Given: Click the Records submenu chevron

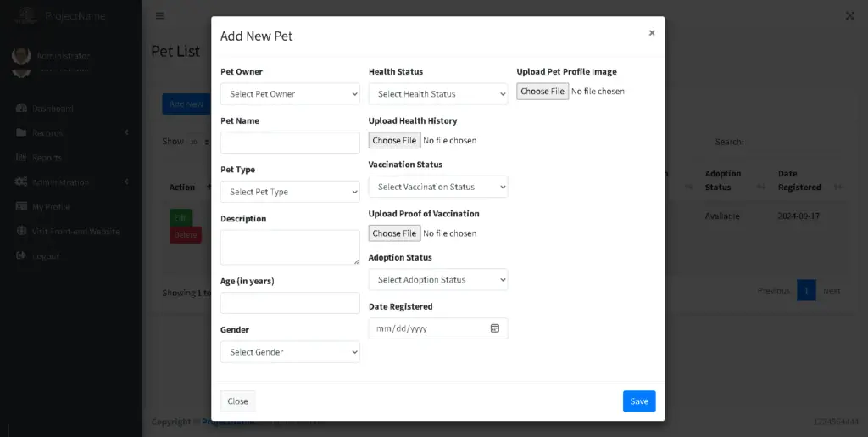Looking at the screenshot, I should pyautogui.click(x=126, y=132).
